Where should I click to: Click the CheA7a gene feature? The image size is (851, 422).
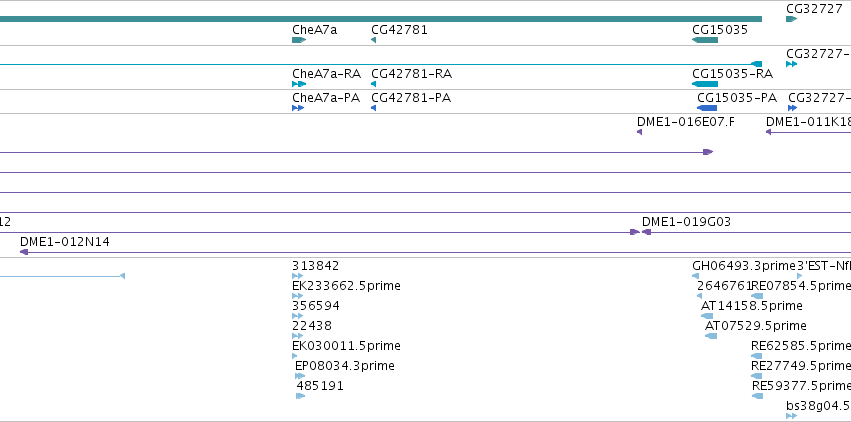(x=299, y=40)
